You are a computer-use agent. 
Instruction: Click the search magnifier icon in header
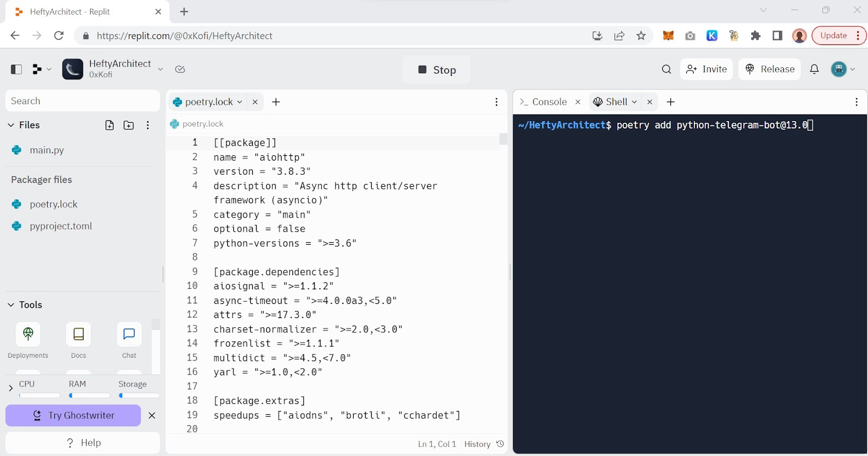point(667,69)
